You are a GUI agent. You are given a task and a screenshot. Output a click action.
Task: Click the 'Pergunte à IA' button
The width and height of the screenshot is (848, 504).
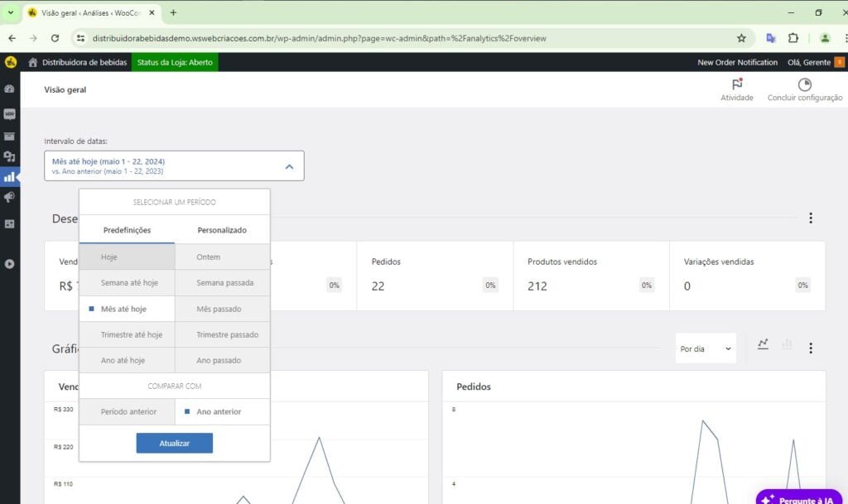(800, 499)
